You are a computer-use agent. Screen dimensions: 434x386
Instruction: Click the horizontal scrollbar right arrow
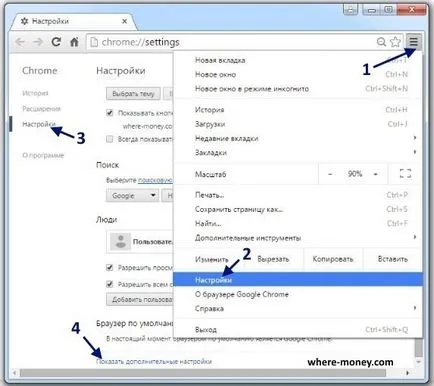(x=408, y=373)
